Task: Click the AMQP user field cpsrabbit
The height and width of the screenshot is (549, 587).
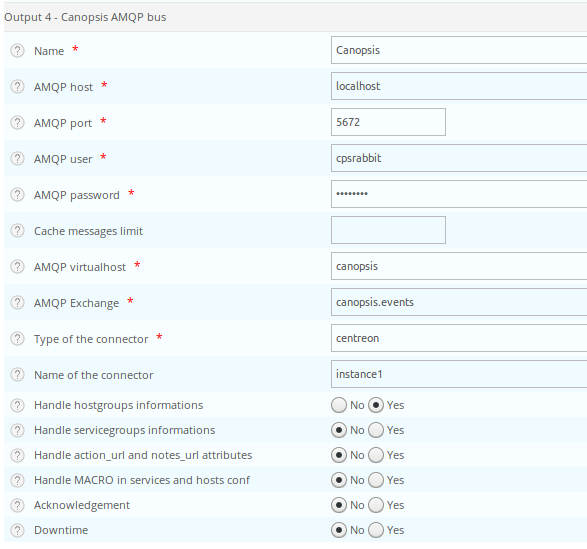Action: pos(459,158)
